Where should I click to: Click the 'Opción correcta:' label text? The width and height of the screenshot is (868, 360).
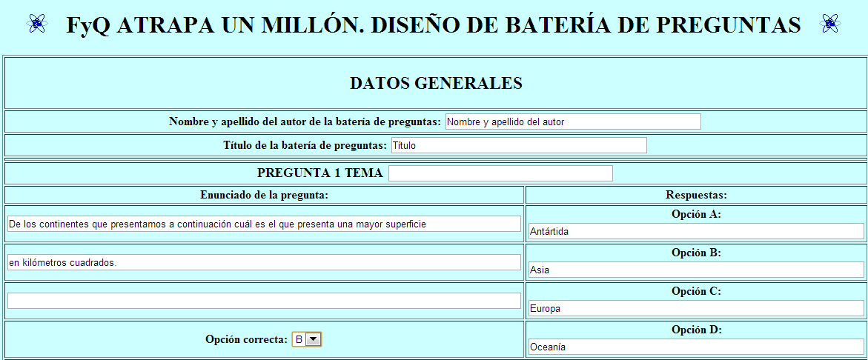pyautogui.click(x=246, y=339)
